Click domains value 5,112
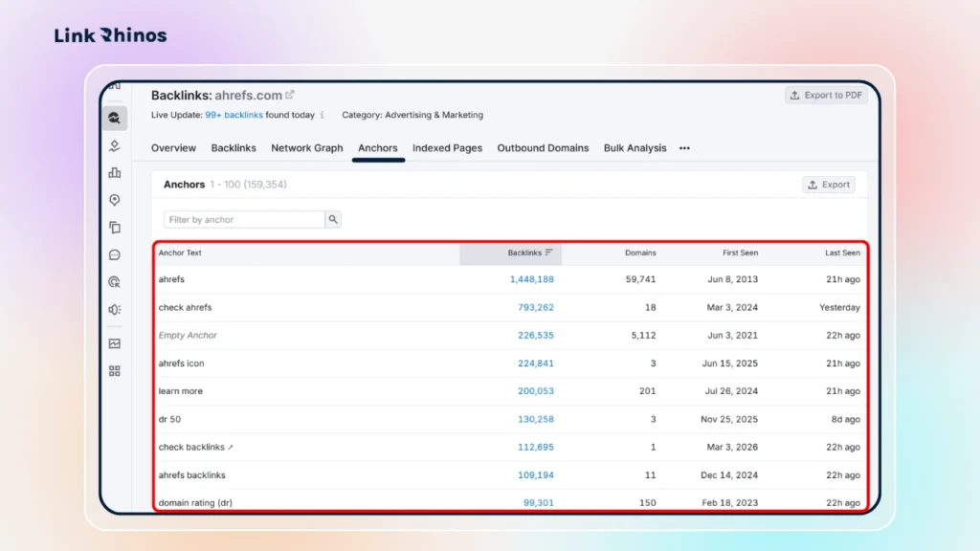Screen dimensions: 980x551 (x=643, y=335)
